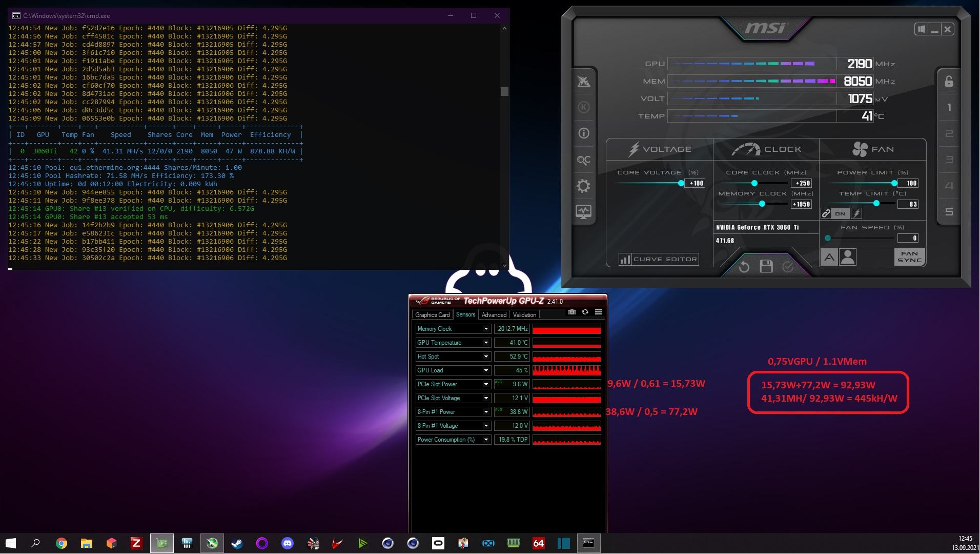Open Google Chrome from the taskbar
Image resolution: width=980 pixels, height=554 pixels.
[x=61, y=543]
